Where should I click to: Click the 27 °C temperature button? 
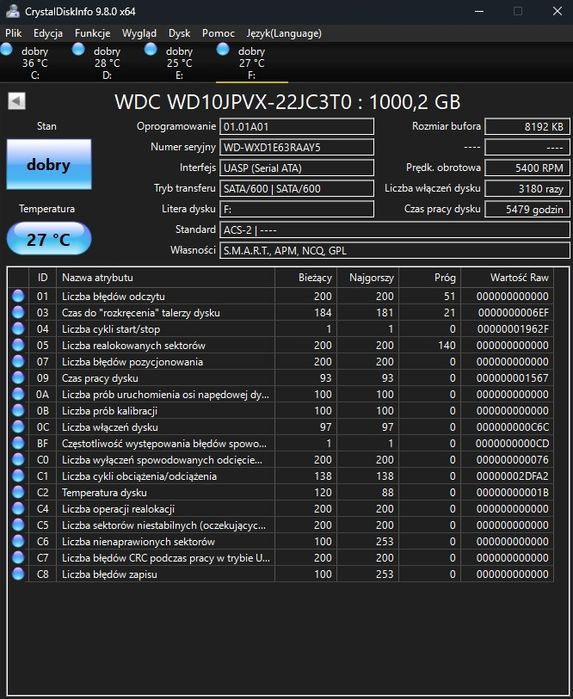[x=49, y=239]
